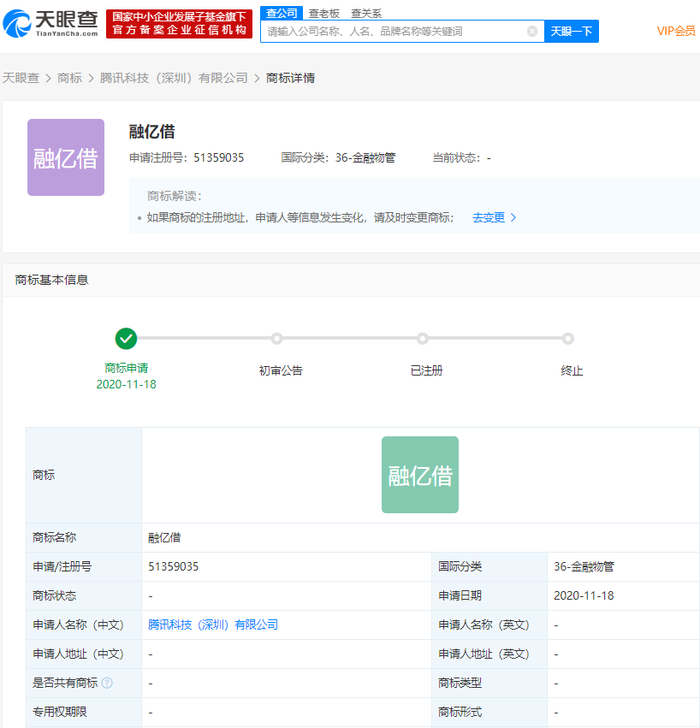Click the 天眼一下 search button
Viewport: 700px width, 728px height.
571,31
